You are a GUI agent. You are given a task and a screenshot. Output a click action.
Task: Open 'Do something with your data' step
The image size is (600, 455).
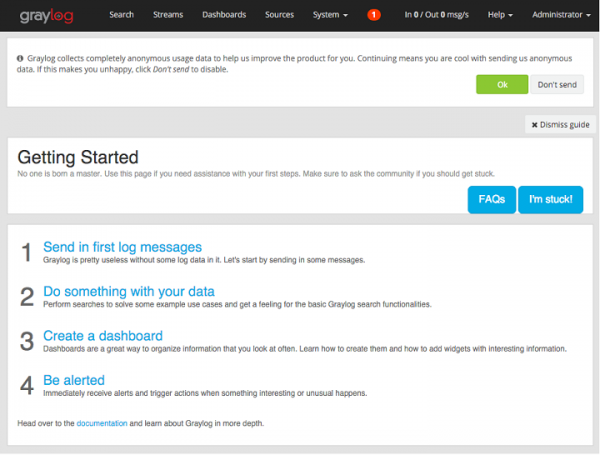click(x=129, y=292)
